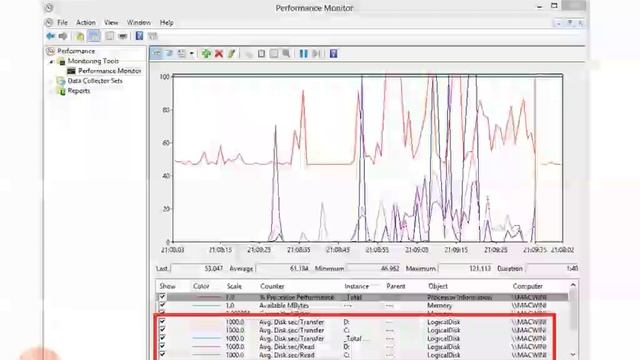The width and height of the screenshot is (640, 360).
Task: Click Copy Properties icon in graph toolbar
Action: point(249,53)
